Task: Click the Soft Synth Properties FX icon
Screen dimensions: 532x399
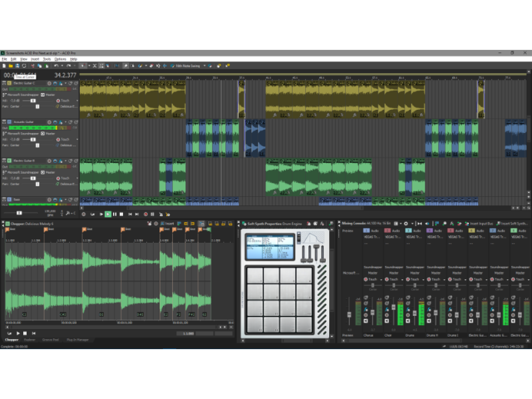Action: [x=322, y=224]
